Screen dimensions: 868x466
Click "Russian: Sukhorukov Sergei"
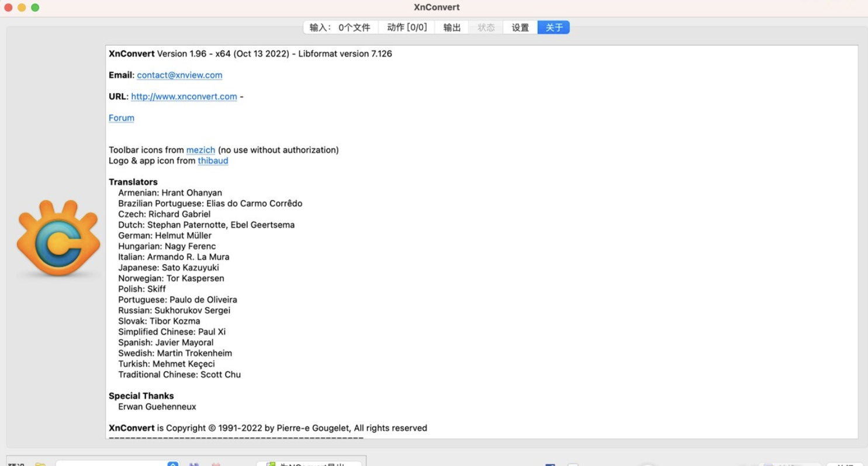[174, 310]
